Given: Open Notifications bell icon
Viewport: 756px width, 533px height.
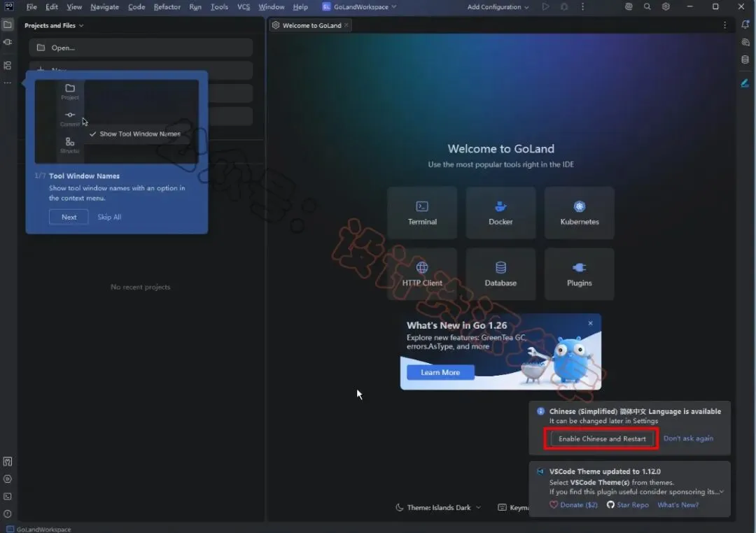Looking at the screenshot, I should pos(745,24).
